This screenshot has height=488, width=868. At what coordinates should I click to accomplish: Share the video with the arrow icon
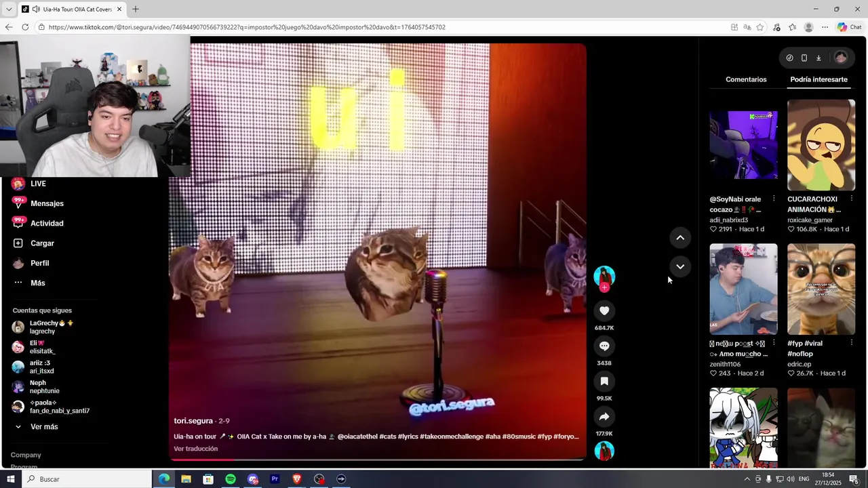pyautogui.click(x=604, y=416)
